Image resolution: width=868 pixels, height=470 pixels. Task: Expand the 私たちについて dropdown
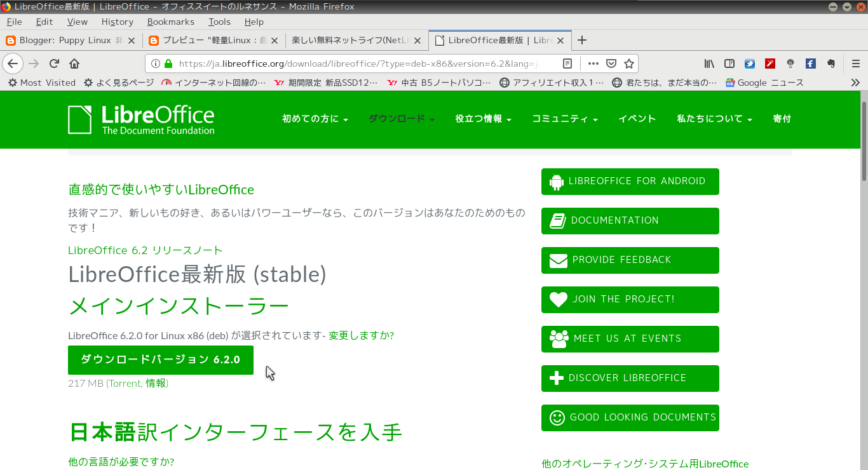pyautogui.click(x=715, y=119)
